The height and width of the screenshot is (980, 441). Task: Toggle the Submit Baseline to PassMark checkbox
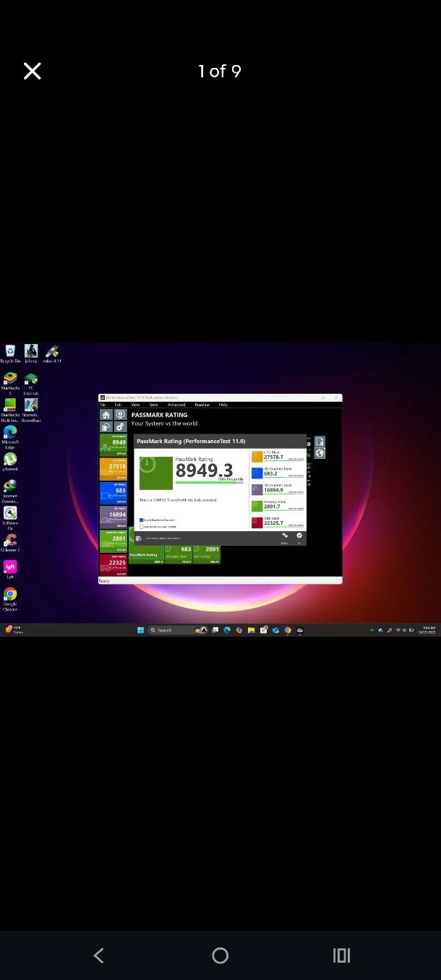click(x=142, y=520)
